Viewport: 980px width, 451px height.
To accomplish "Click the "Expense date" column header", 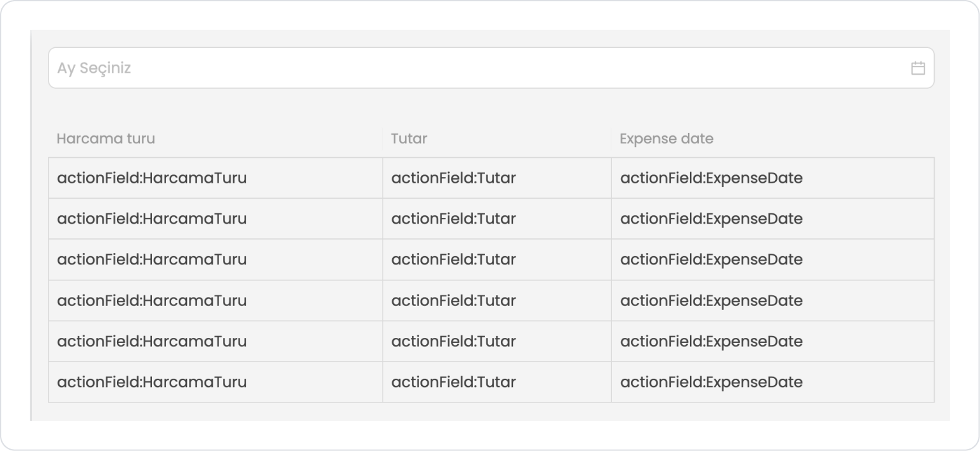I will coord(666,139).
